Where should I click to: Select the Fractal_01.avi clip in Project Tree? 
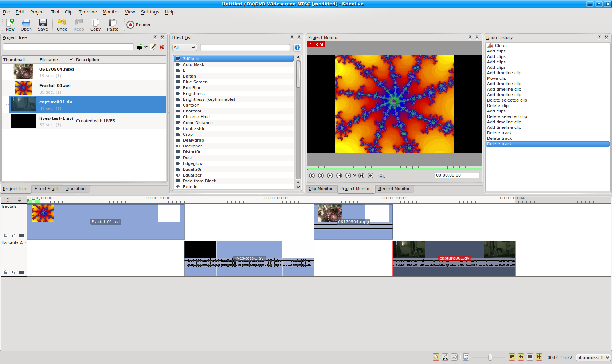click(x=88, y=88)
